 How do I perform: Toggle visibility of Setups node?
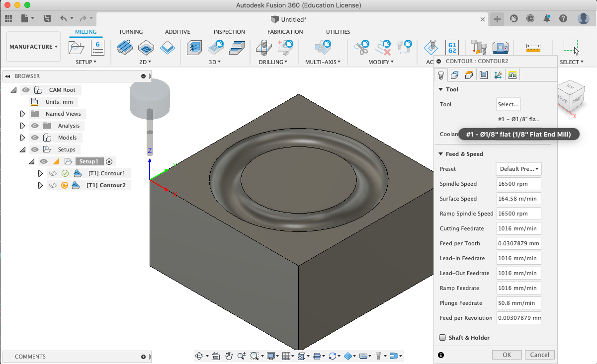click(35, 149)
